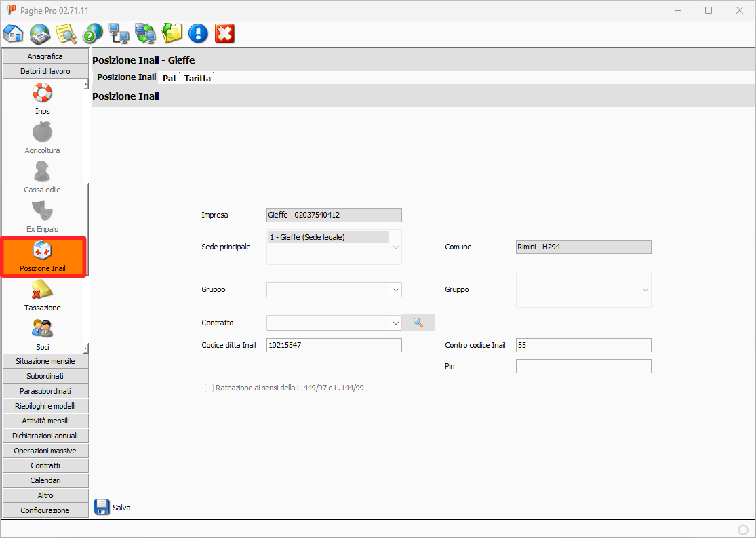Enable the Rateazione L.449/97 checkbox

click(209, 388)
